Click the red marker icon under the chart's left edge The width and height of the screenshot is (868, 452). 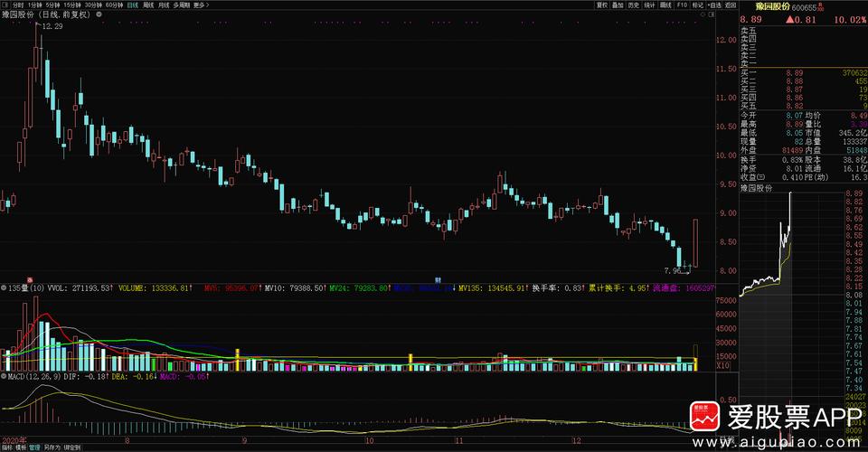click(x=30, y=280)
